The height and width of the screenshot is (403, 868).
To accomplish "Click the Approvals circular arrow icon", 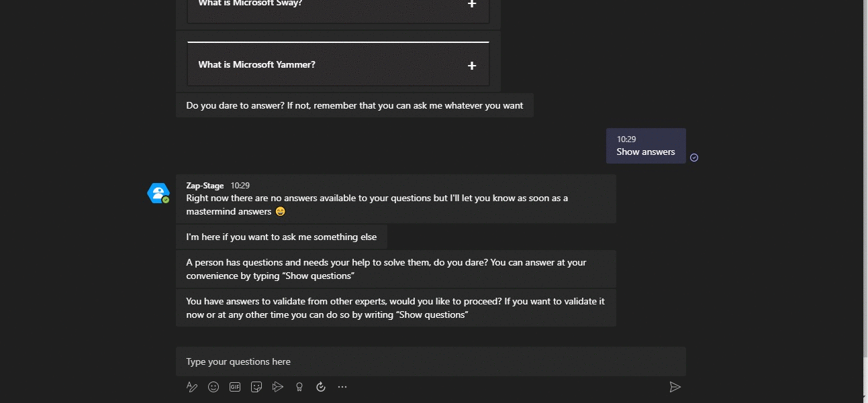I will pyautogui.click(x=321, y=387).
